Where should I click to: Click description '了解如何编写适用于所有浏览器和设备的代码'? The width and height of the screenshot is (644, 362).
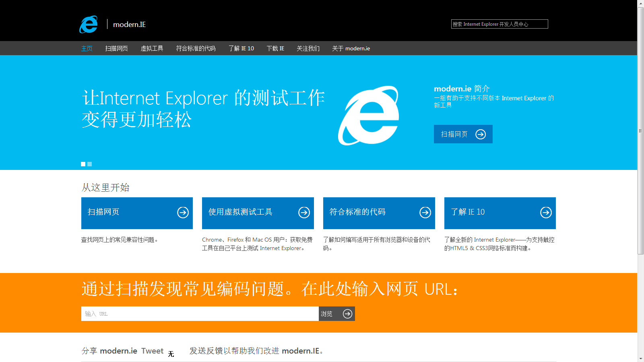coord(377,244)
